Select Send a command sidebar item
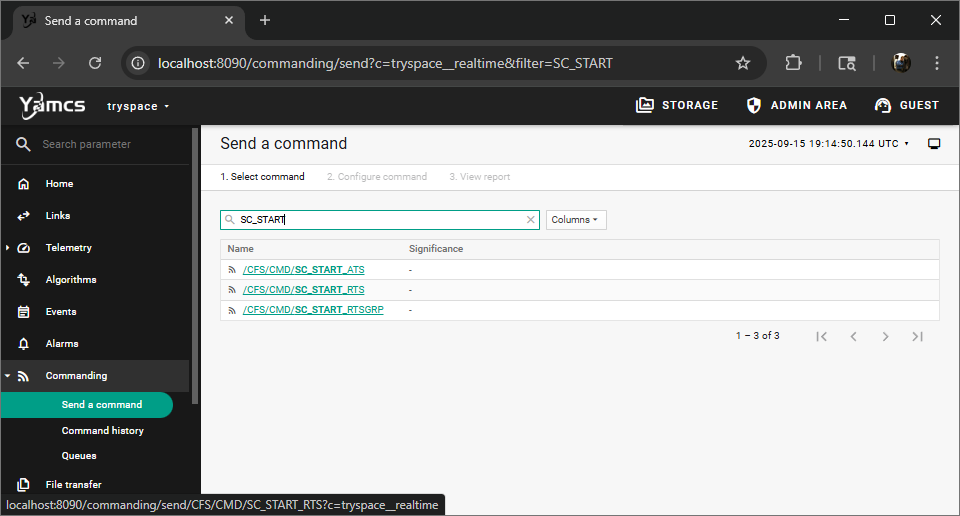The width and height of the screenshot is (960, 516). 87,405
